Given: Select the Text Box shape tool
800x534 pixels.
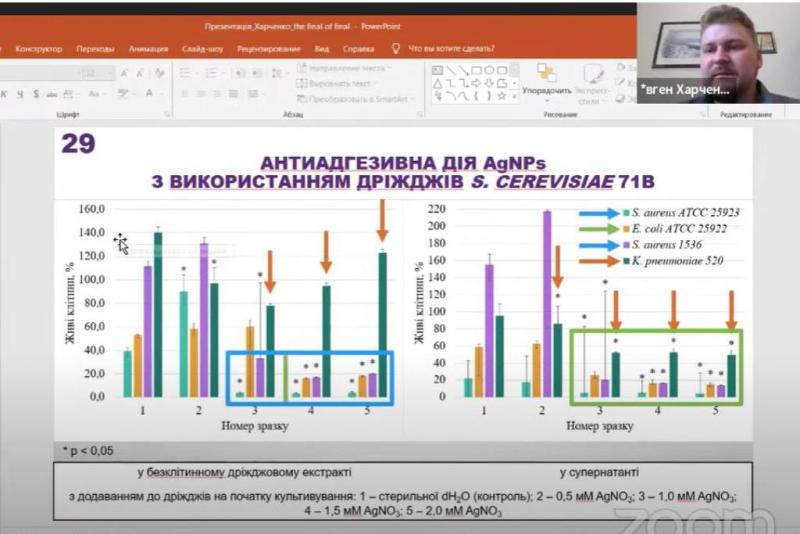Looking at the screenshot, I should 438,70.
